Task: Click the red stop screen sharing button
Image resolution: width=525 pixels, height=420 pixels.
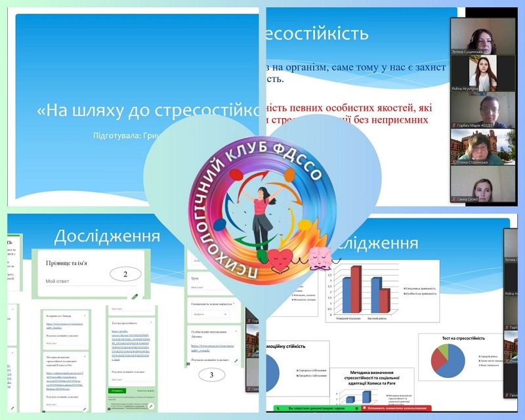Action: [x=396, y=408]
